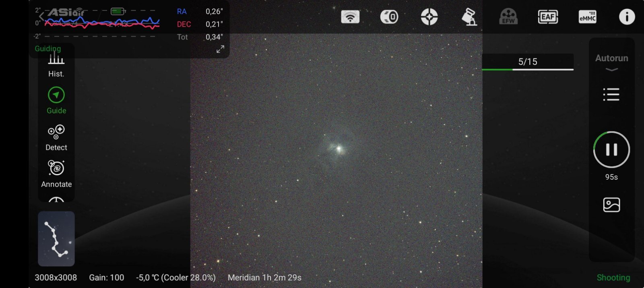The image size is (644, 288).
Task: Open the Autorun mode dropdown
Action: (x=611, y=62)
